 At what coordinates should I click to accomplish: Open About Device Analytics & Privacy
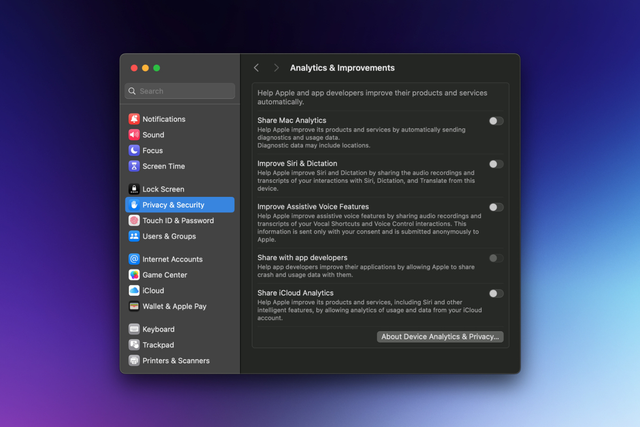coord(440,337)
